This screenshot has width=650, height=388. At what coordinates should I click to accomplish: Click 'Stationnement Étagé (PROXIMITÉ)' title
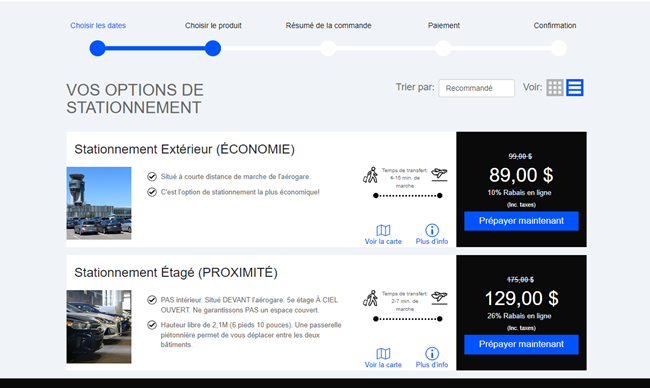[176, 273]
